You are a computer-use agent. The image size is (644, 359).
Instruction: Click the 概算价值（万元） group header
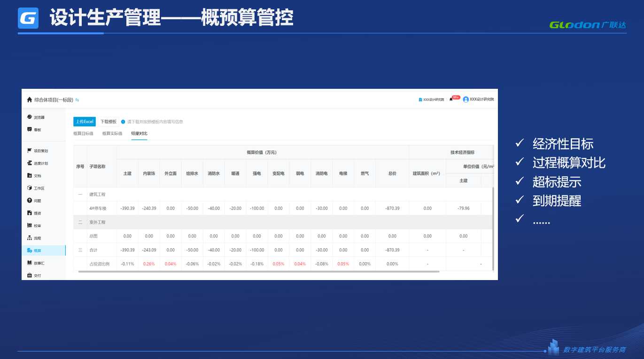pos(263,152)
